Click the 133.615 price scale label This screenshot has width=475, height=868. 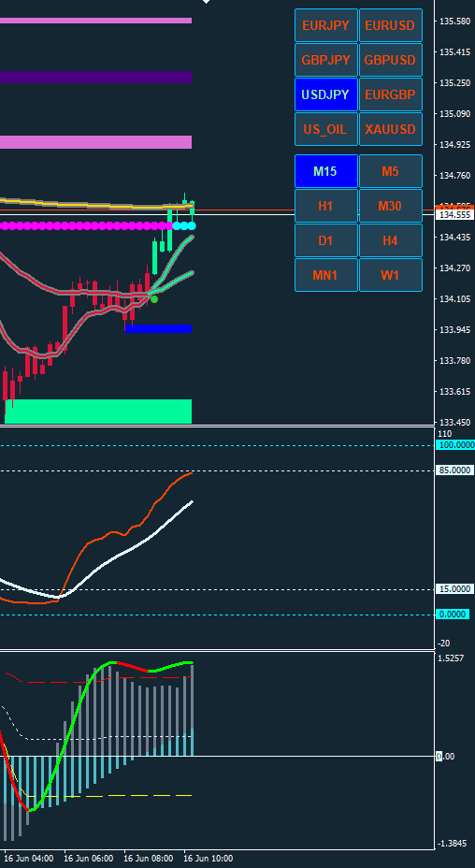point(454,391)
